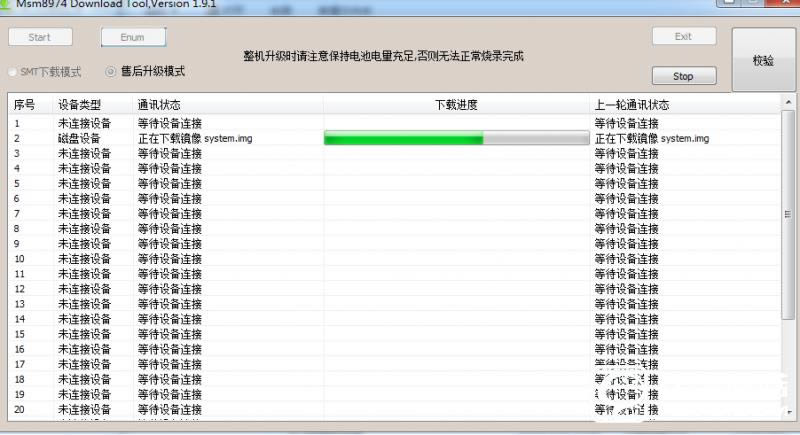Click 未连接设备 in row 13
The image size is (800, 435).
coord(84,304)
